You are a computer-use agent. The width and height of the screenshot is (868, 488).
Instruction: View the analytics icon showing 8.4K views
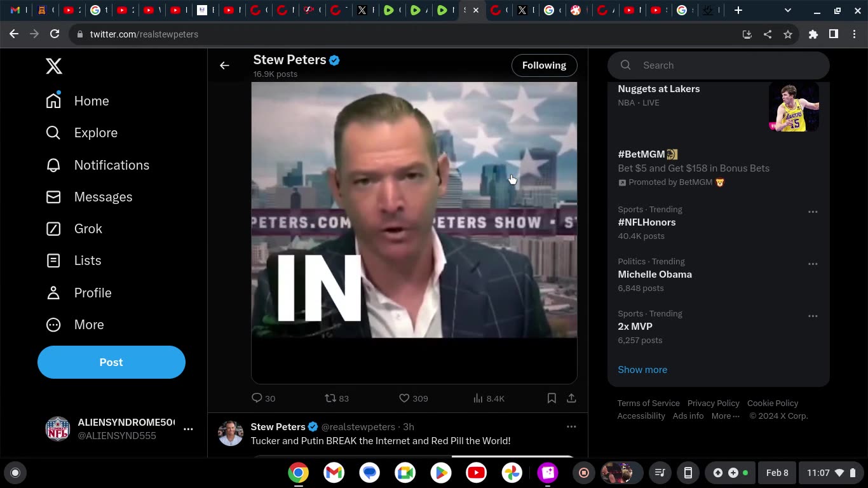point(478,398)
